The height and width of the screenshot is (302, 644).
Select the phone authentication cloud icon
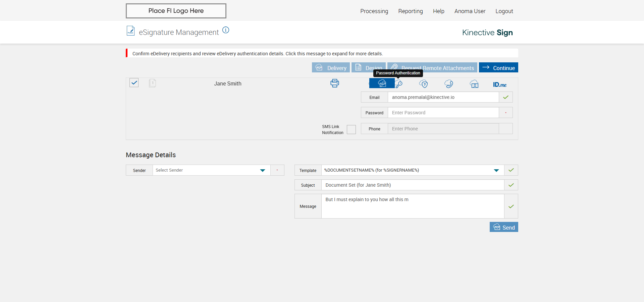point(449,84)
